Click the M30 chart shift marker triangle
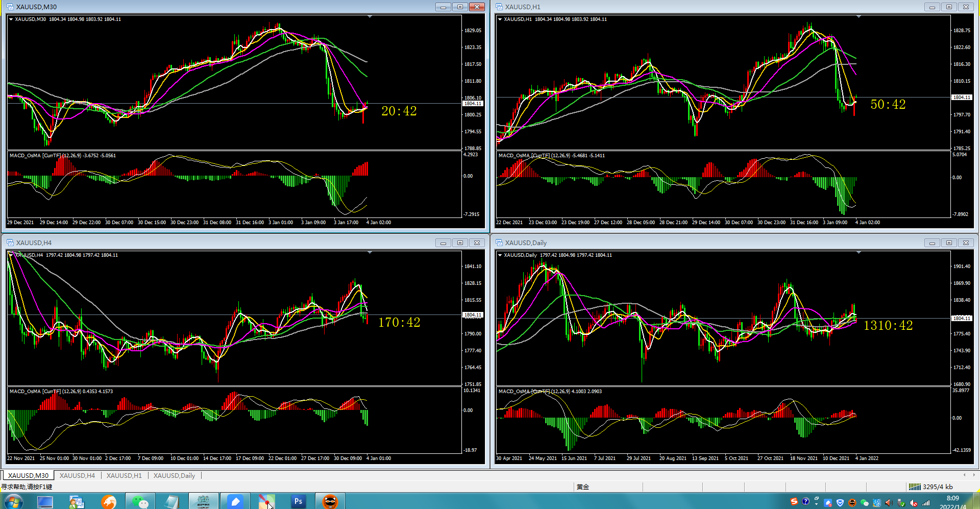This screenshot has height=509, width=980. click(x=370, y=17)
